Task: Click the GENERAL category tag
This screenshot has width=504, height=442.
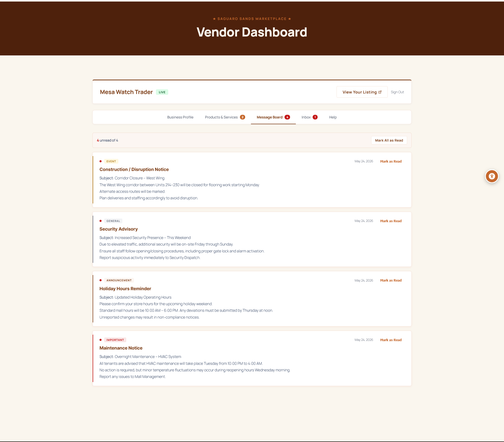Action: tap(113, 221)
